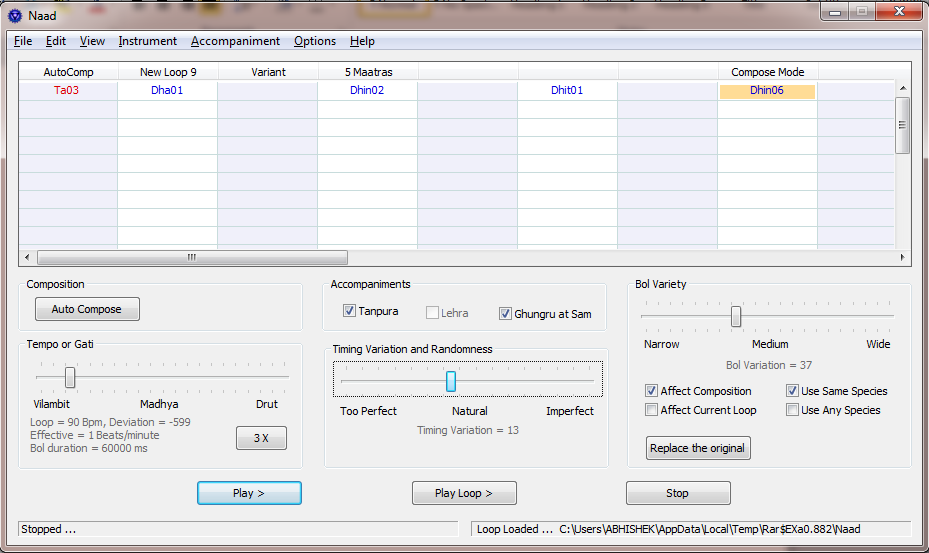Click Effective = 1 Beats/minute text
Screen dimensions: 929x553
[95, 435]
